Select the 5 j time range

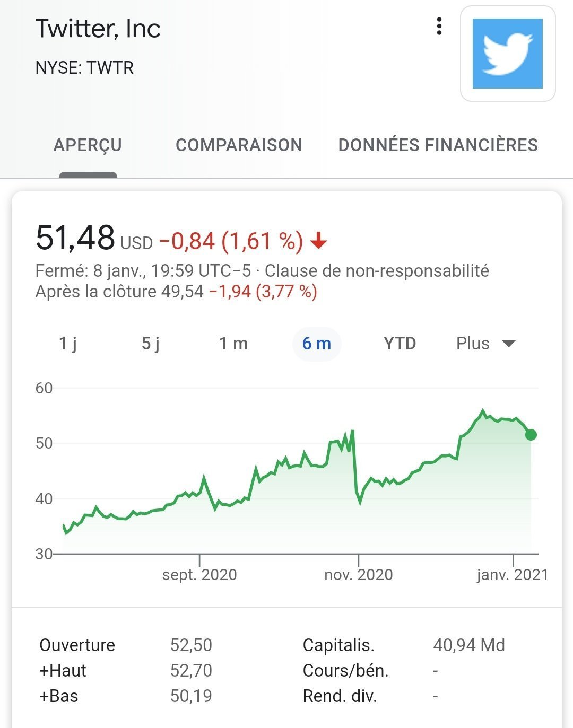(x=151, y=344)
